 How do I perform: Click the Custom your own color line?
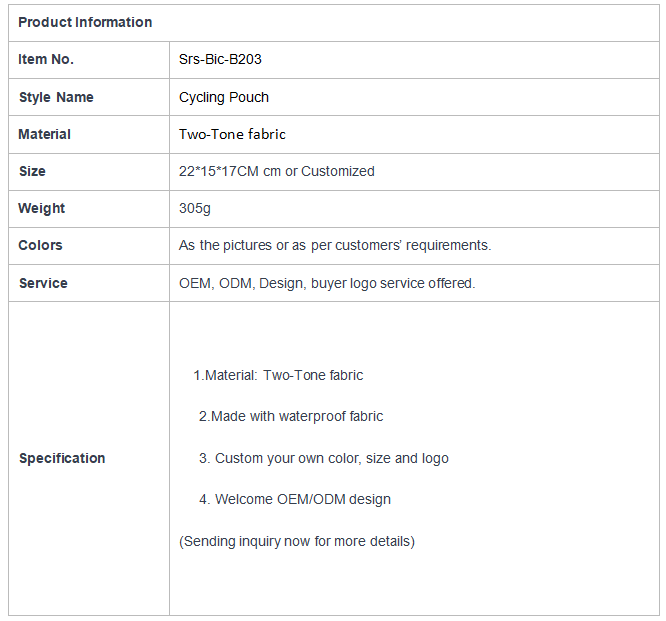coord(324,458)
